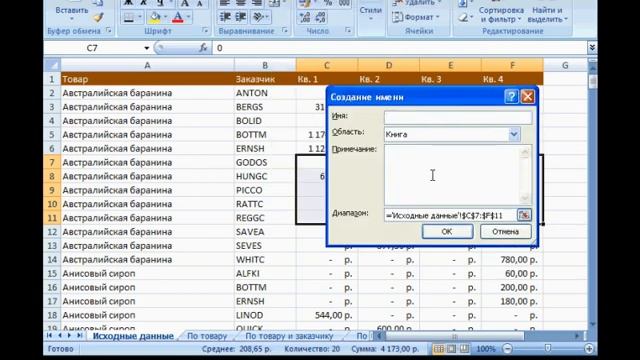Expand the formula bar with the chevron

[x=592, y=48]
